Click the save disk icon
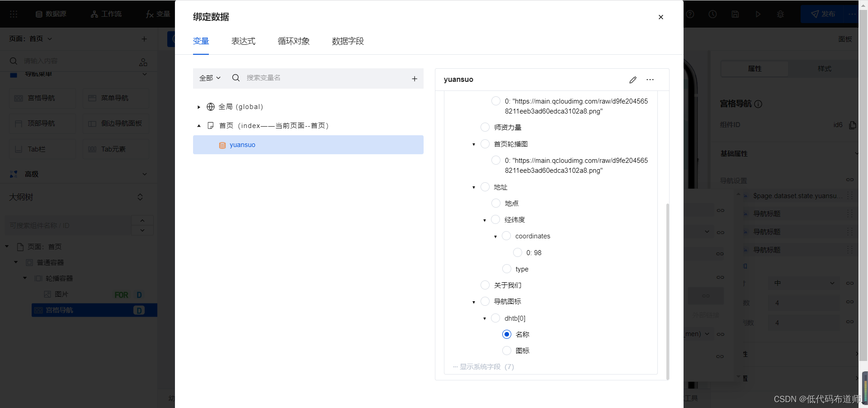Image resolution: width=868 pixels, height=408 pixels. click(735, 14)
